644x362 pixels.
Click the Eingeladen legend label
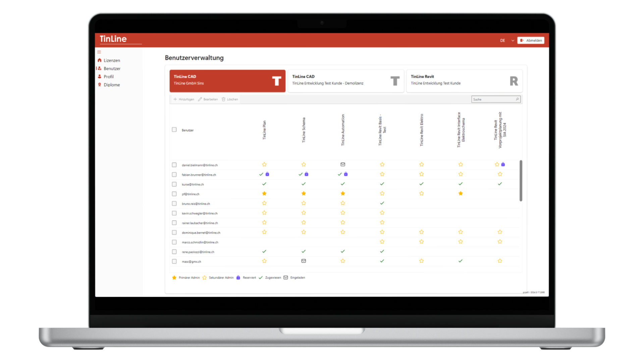click(298, 278)
